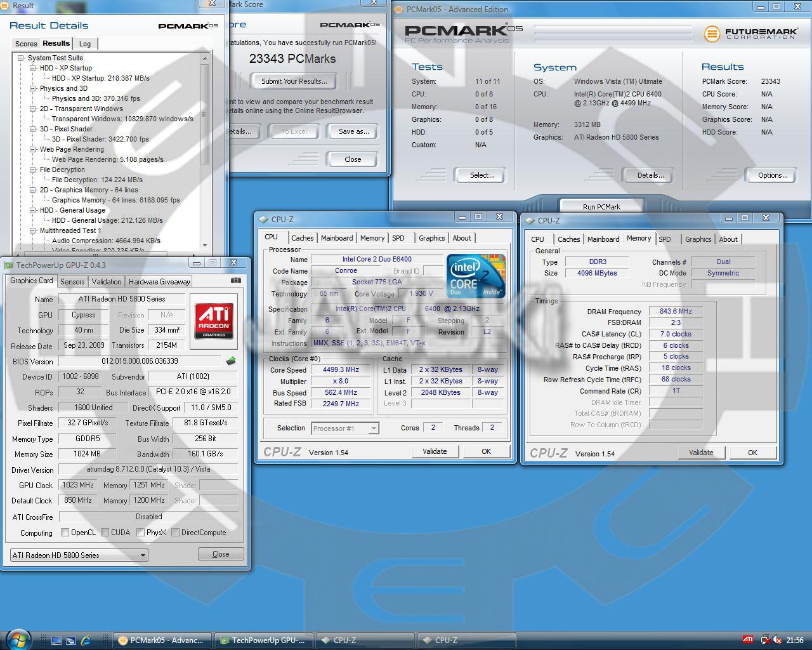
Task: Click Validate in the CPU-Z CPU window
Action: click(x=435, y=451)
